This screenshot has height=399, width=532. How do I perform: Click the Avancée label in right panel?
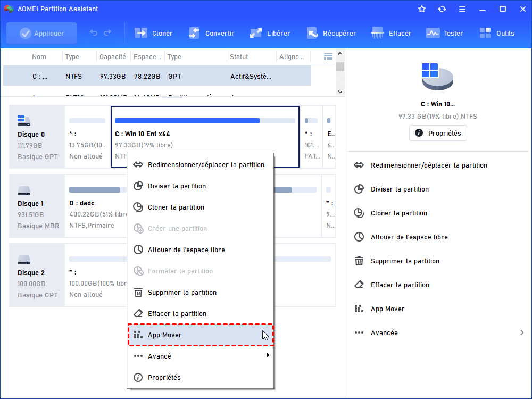pos(384,333)
